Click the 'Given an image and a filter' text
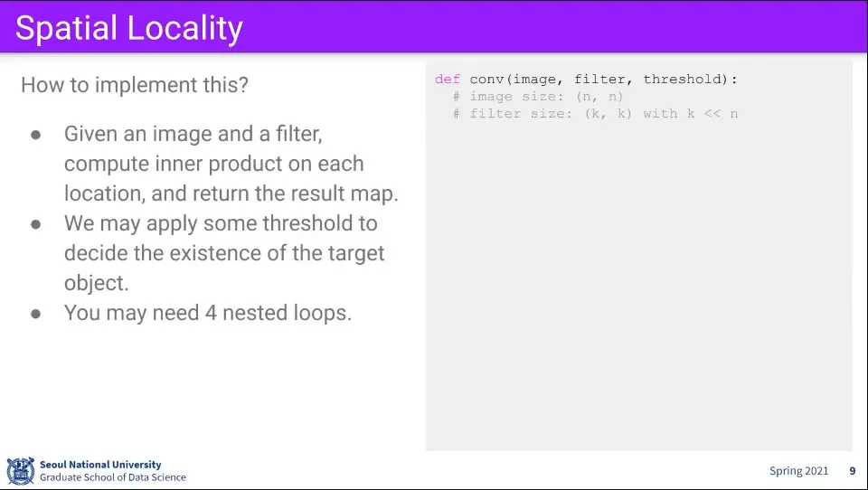This screenshot has height=490, width=868. (193, 134)
